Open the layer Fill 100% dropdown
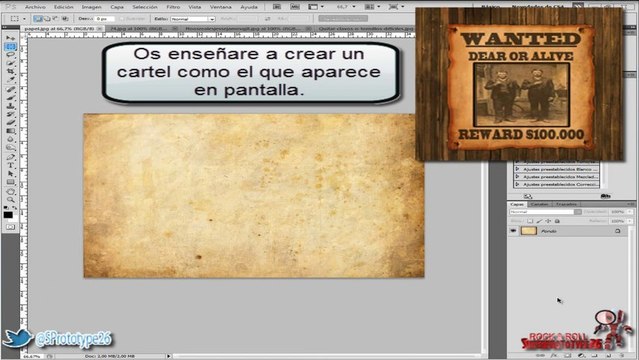Viewport: 639px width, 360px height. [x=630, y=221]
